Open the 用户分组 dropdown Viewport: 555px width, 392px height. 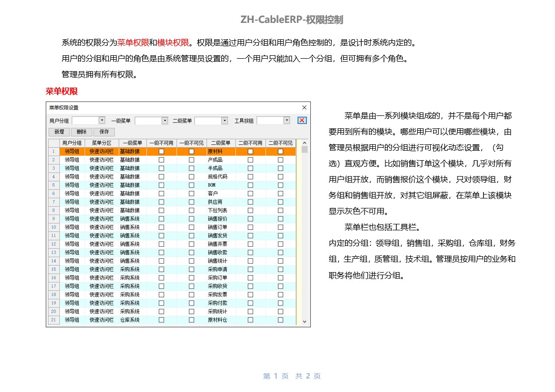[102, 120]
